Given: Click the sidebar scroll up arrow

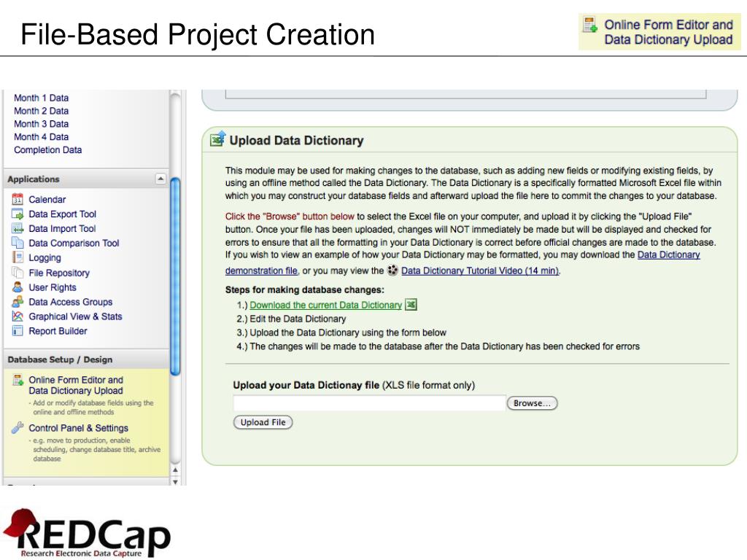Looking at the screenshot, I should click(175, 470).
